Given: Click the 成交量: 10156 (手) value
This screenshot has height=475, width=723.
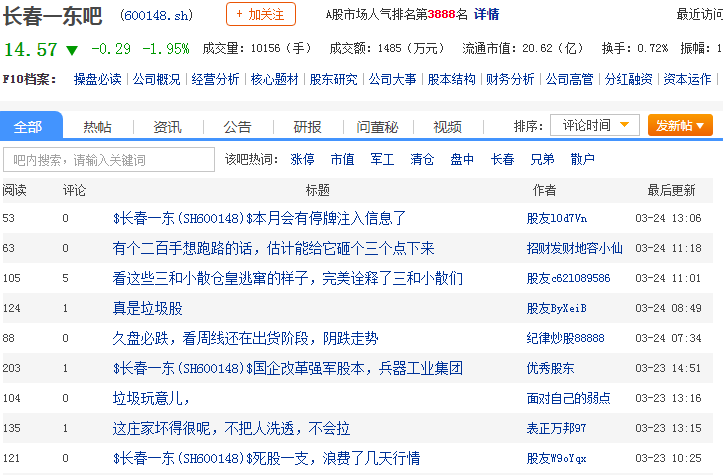Looking at the screenshot, I should point(257,48).
